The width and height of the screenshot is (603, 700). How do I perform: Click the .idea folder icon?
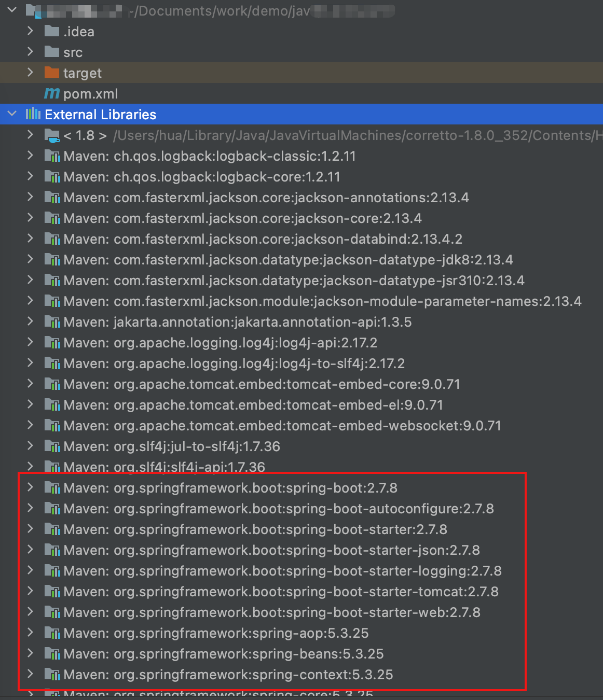(52, 31)
